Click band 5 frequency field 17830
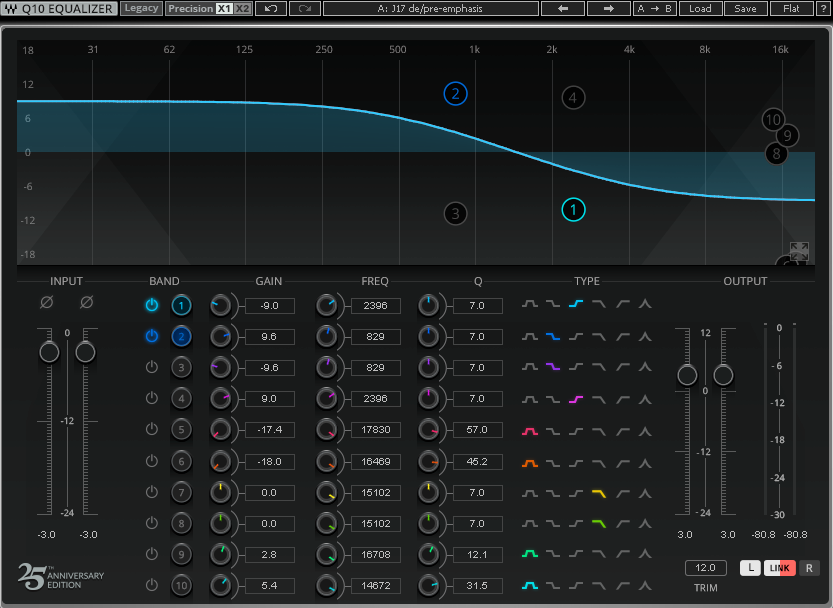 (x=376, y=429)
